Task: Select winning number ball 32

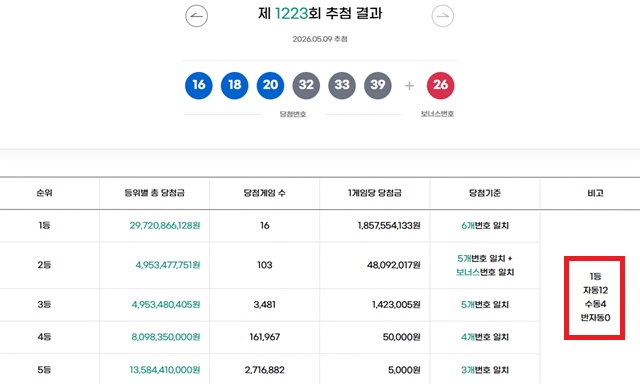Action: click(x=306, y=85)
